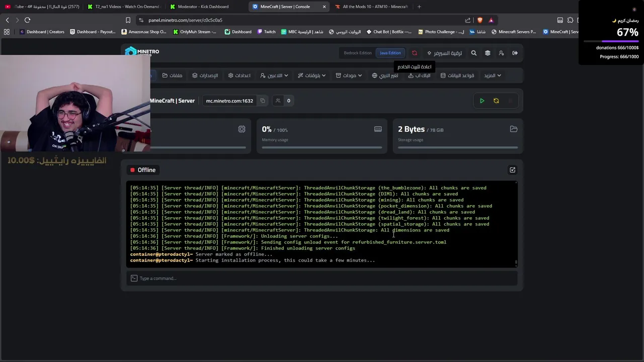Reload the browser page
The height and width of the screenshot is (362, 644).
pyautogui.click(x=27, y=20)
